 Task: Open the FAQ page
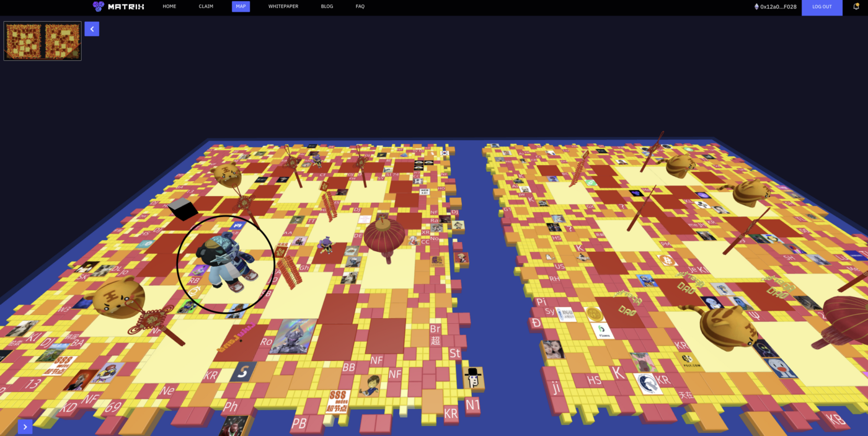360,7
